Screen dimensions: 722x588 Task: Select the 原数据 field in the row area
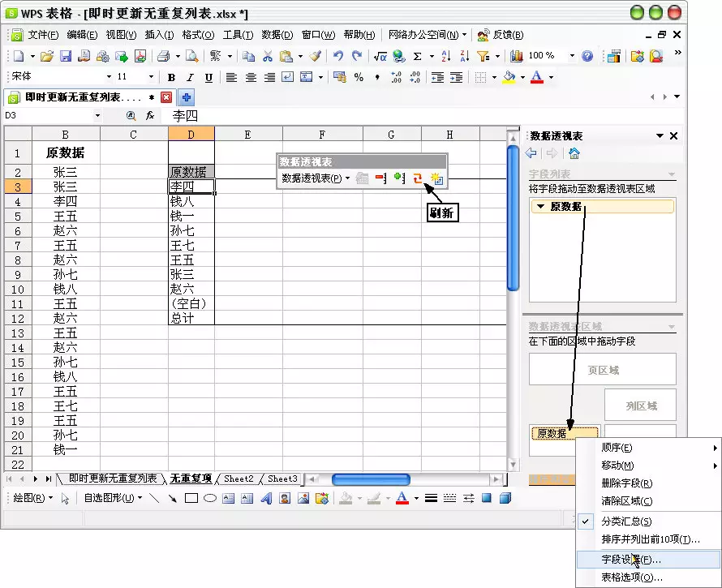[565, 433]
